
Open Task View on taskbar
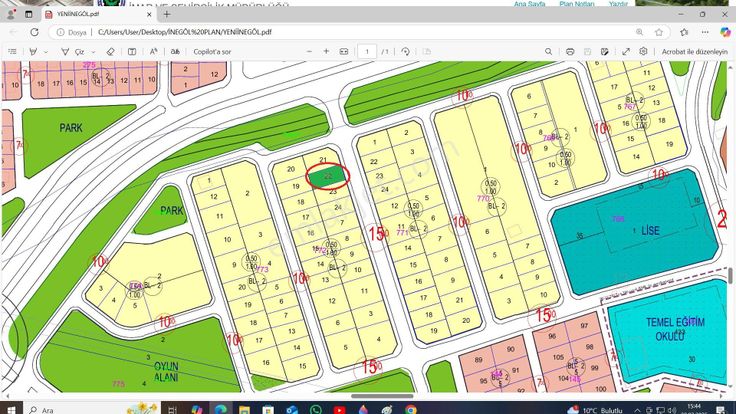(172, 409)
